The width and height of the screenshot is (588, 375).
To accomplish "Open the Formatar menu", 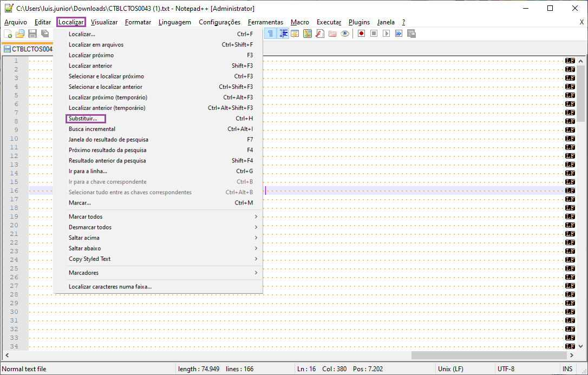I will [x=138, y=22].
